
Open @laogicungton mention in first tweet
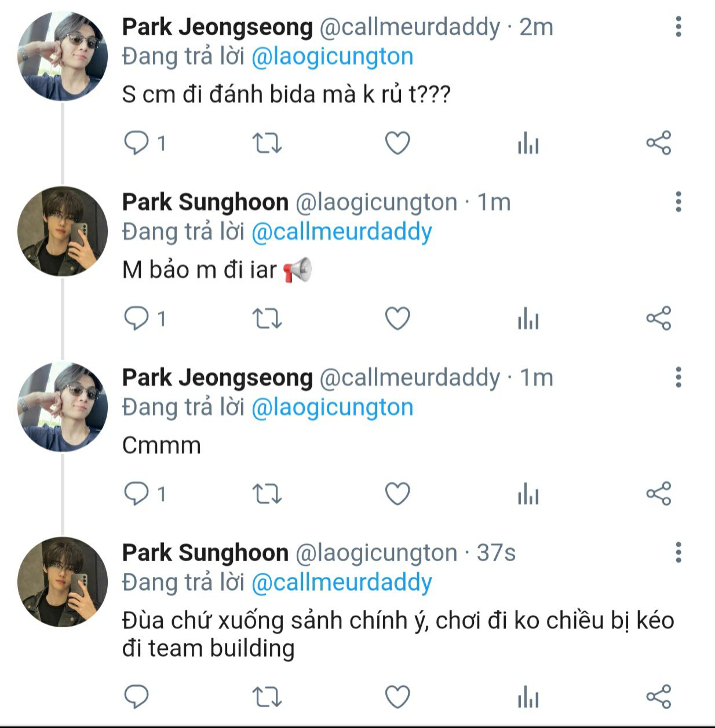[332, 57]
